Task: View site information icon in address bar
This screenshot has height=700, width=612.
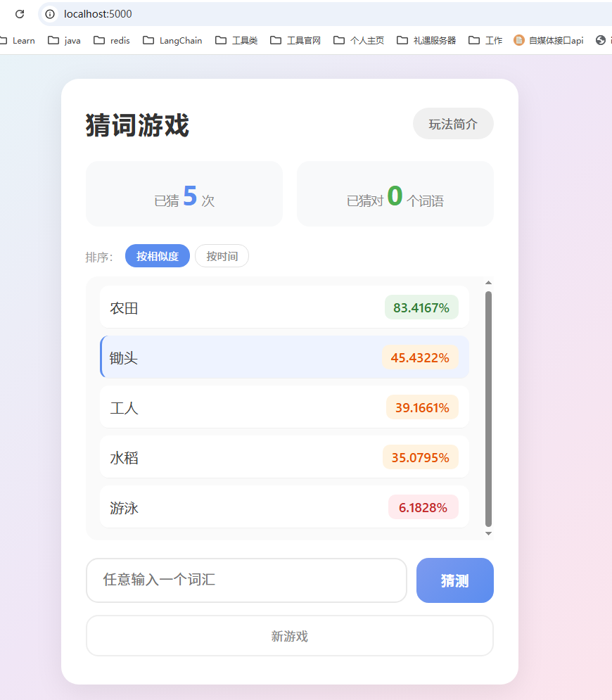Action: [50, 14]
